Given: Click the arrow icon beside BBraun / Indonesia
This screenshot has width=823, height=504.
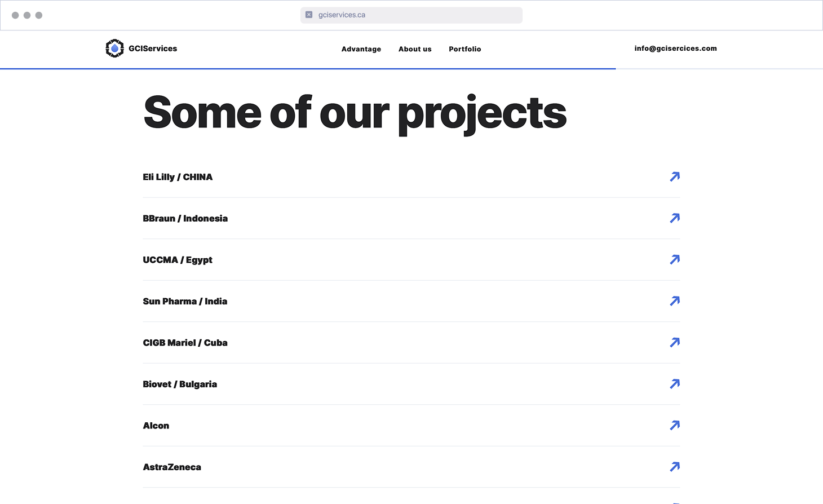Looking at the screenshot, I should pos(674,218).
